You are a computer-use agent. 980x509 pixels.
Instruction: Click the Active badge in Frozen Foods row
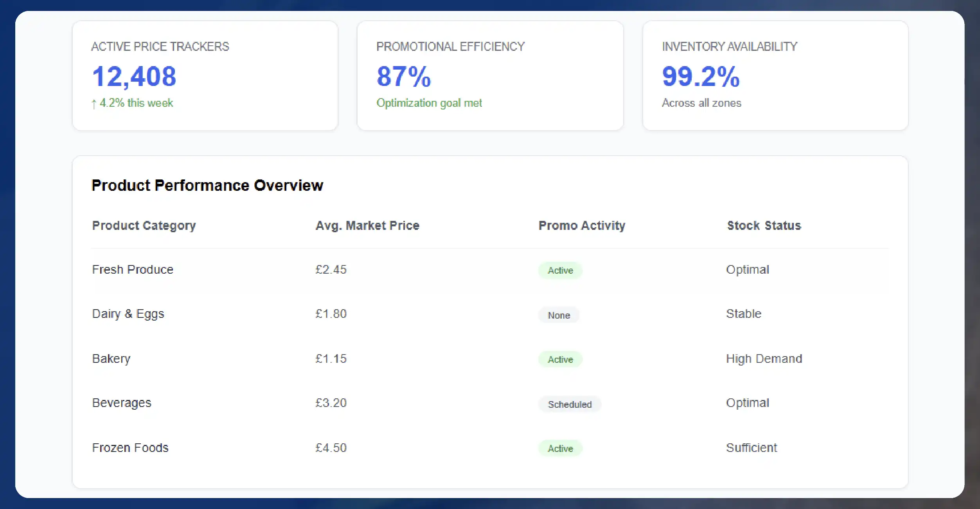(560, 449)
